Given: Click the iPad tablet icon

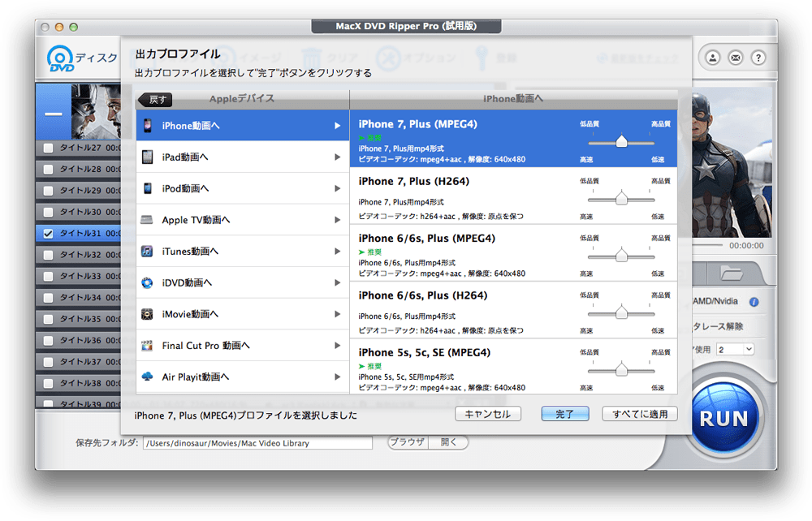Looking at the screenshot, I should point(148,157).
